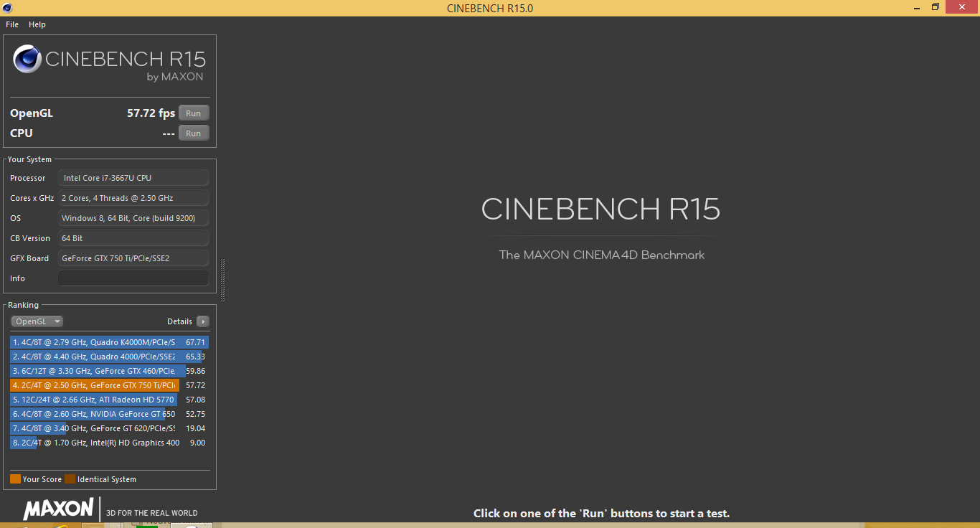This screenshot has width=980, height=528.
Task: Select ranking row 1 Quadro K4000M
Action: [x=109, y=342]
